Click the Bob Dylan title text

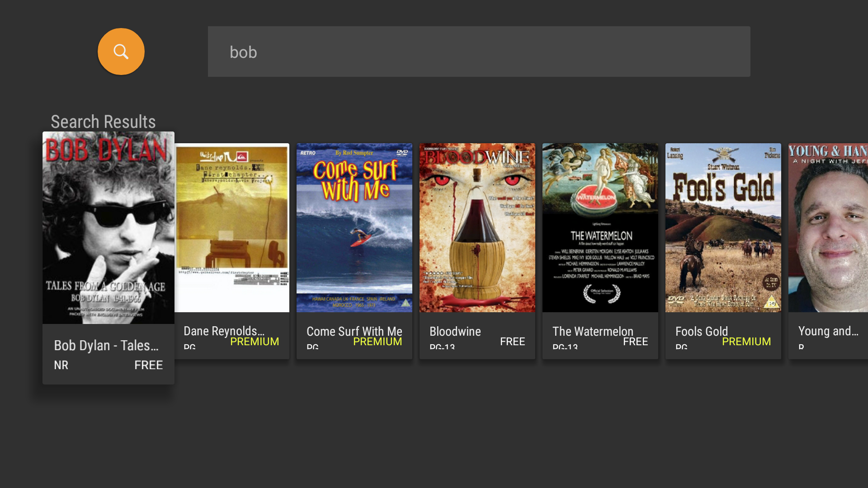[106, 345]
